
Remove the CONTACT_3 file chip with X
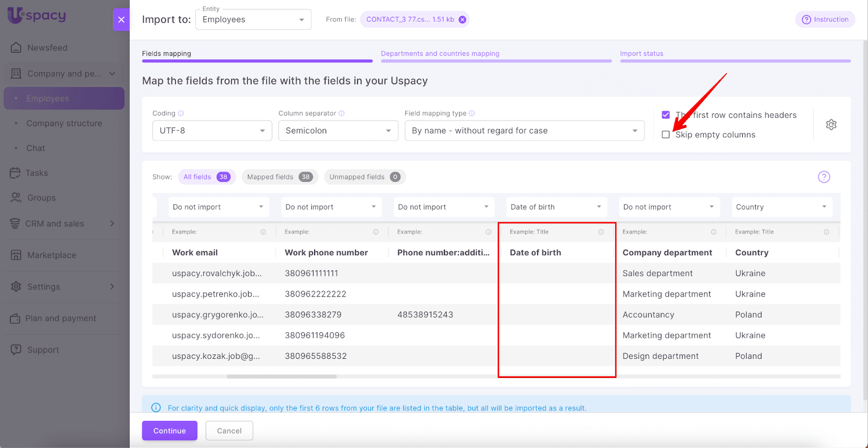462,20
